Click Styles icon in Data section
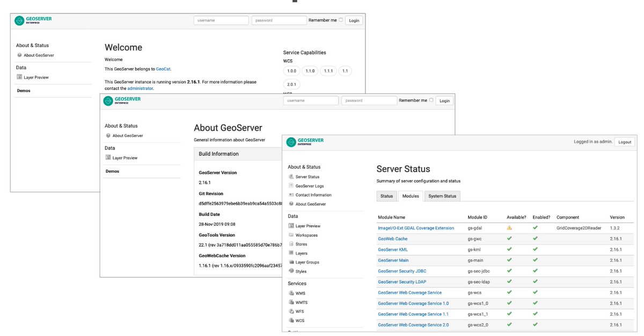Viewport: 644px width, 336px height. click(291, 272)
